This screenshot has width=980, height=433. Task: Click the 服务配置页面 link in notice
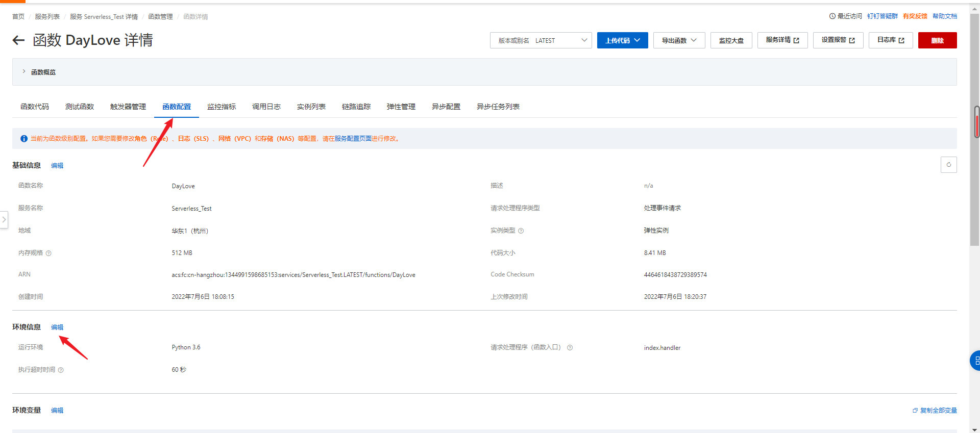[353, 139]
